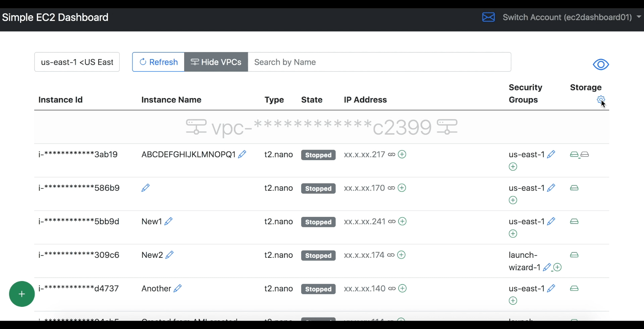The image size is (644, 329).
Task: Click Stopped badge for instance 3ab19
Action: tap(318, 155)
